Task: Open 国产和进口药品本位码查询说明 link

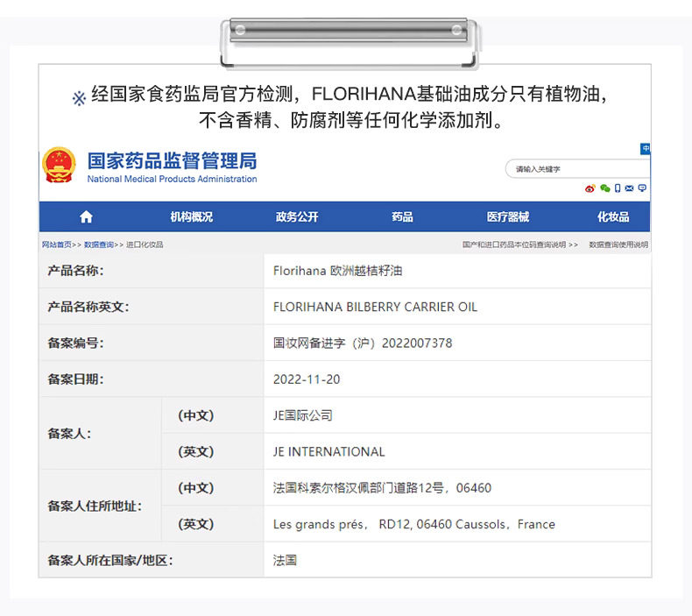Action: [514, 244]
